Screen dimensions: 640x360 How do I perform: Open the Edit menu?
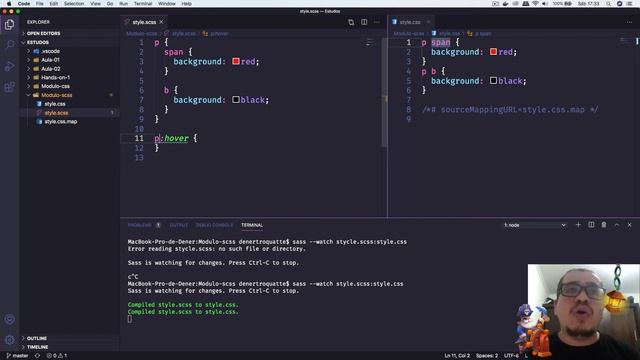(x=54, y=4)
